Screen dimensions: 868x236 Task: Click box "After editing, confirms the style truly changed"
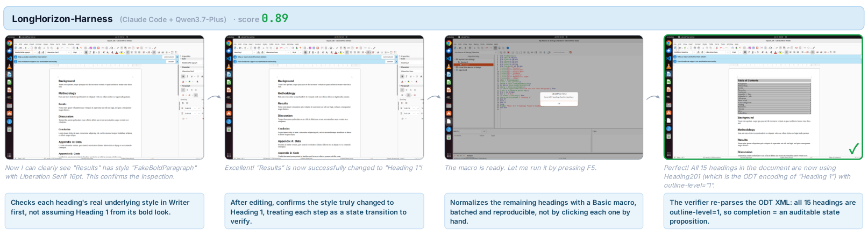(324, 211)
